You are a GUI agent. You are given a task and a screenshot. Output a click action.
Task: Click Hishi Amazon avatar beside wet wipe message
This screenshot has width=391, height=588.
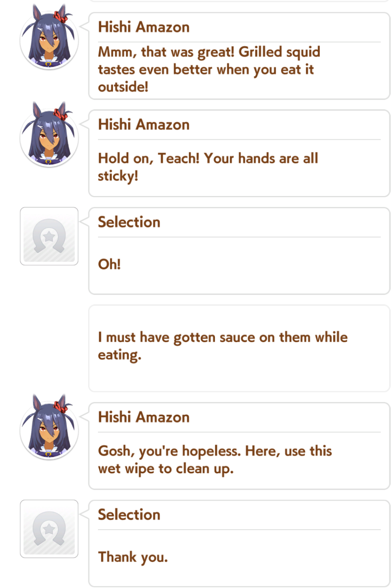pos(49,427)
